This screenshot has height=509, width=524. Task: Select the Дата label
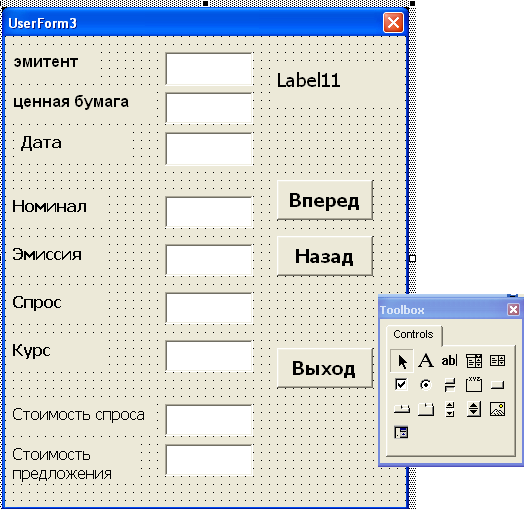41,143
